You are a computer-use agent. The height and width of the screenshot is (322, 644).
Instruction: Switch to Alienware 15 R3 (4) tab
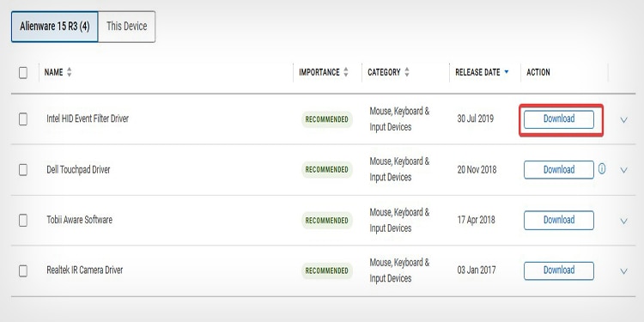pyautogui.click(x=55, y=27)
